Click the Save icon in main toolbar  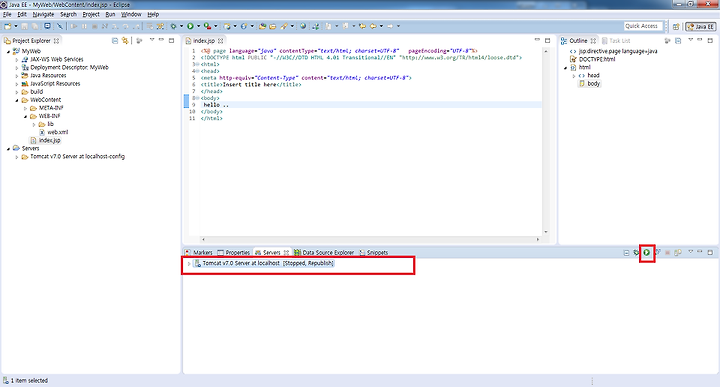pos(24,26)
